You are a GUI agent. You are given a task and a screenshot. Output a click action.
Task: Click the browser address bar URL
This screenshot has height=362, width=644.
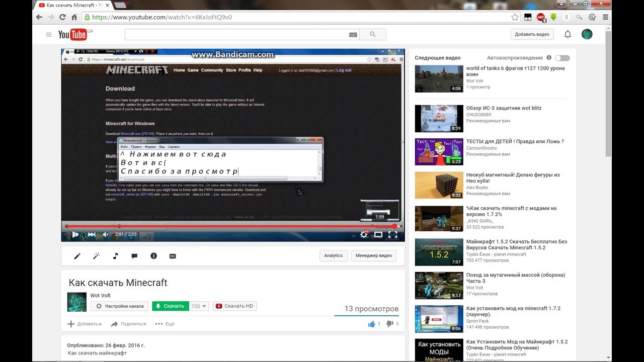[162, 17]
